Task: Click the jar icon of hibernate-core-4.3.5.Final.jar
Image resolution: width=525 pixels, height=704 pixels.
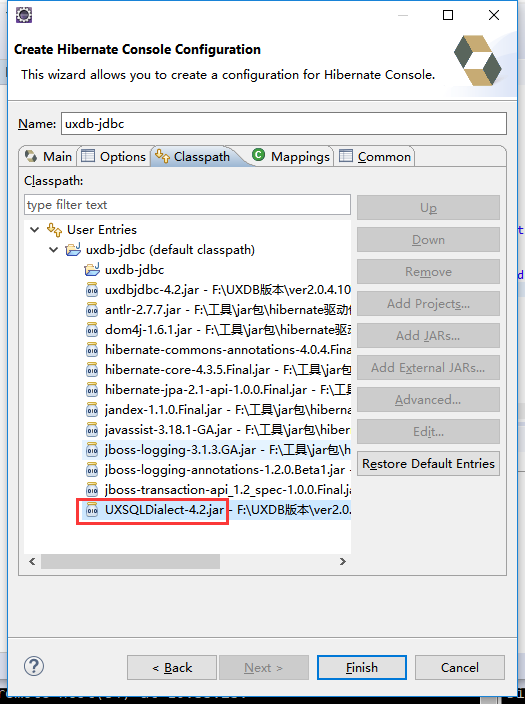Action: 92,370
